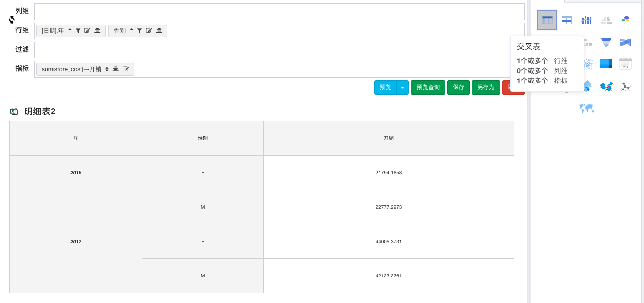Select the world map chart icon

tap(586, 109)
